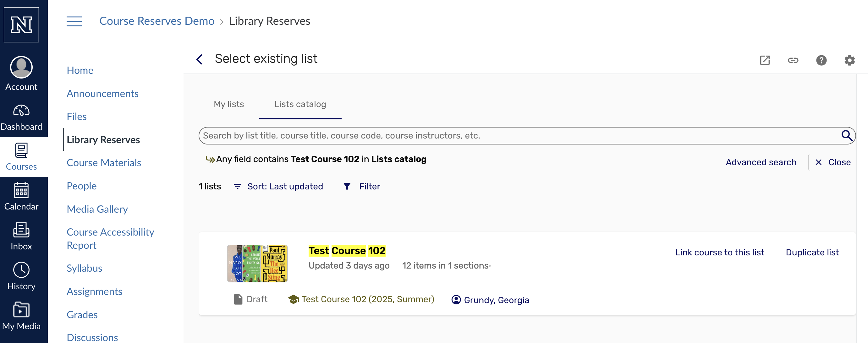868x343 pixels.
Task: Click the sort lines icon
Action: pos(237,186)
